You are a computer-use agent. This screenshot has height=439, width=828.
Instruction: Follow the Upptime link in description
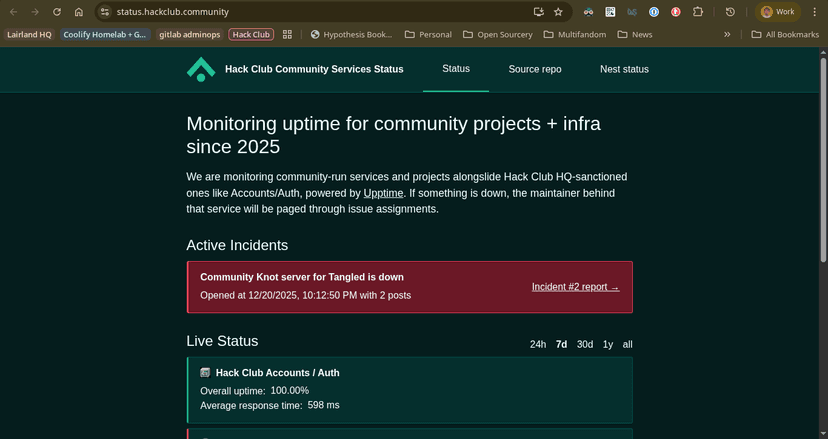383,192
